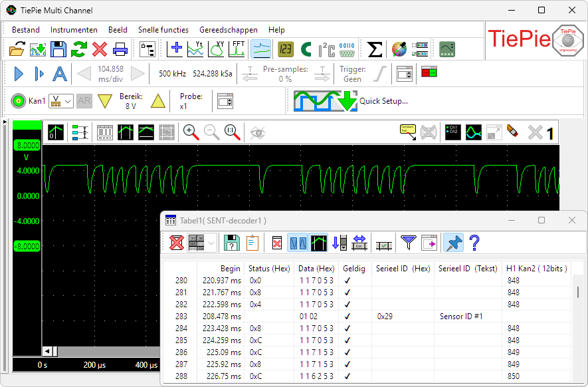Perform a single-shot measurement
Image resolution: width=588 pixels, height=387 pixels.
pos(39,74)
